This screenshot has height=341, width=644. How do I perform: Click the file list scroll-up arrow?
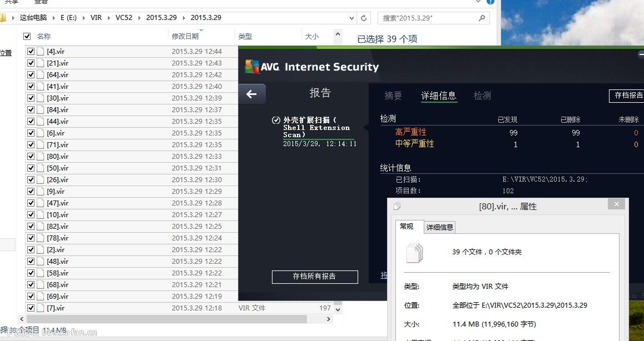click(x=338, y=35)
